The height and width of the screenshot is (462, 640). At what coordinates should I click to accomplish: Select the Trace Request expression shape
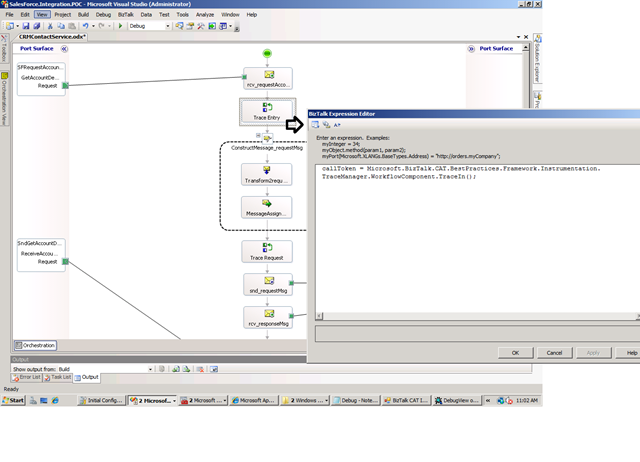click(267, 251)
